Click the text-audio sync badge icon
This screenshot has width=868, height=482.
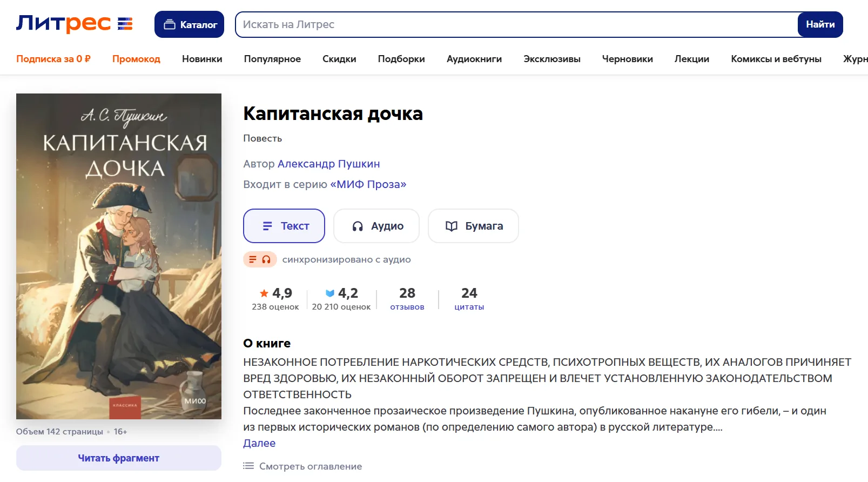[260, 259]
